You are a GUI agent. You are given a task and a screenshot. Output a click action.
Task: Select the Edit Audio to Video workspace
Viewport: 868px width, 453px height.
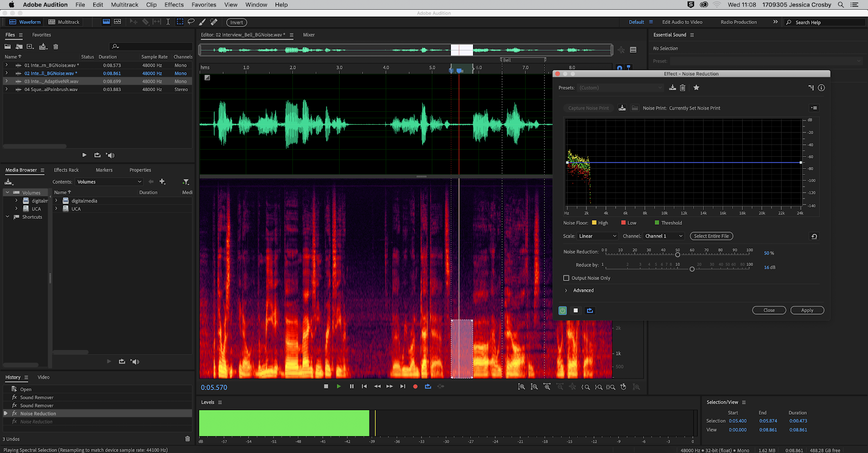pyautogui.click(x=682, y=22)
